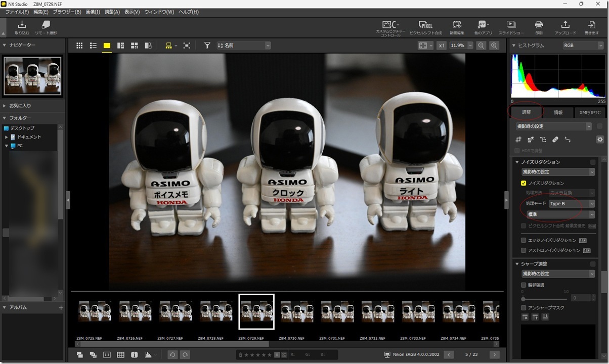Uncheck the ノイズリダクション checkbox
The height and width of the screenshot is (364, 609).
[x=524, y=183]
